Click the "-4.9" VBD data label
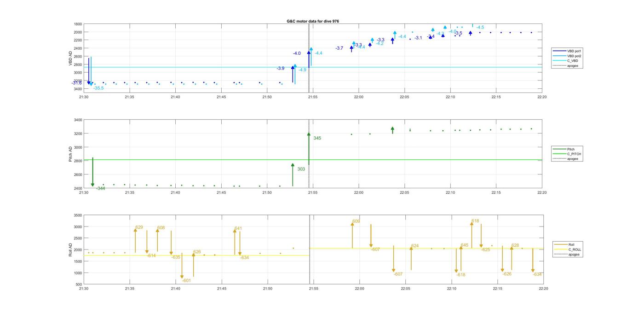The width and height of the screenshot is (644, 319). pyautogui.click(x=302, y=70)
